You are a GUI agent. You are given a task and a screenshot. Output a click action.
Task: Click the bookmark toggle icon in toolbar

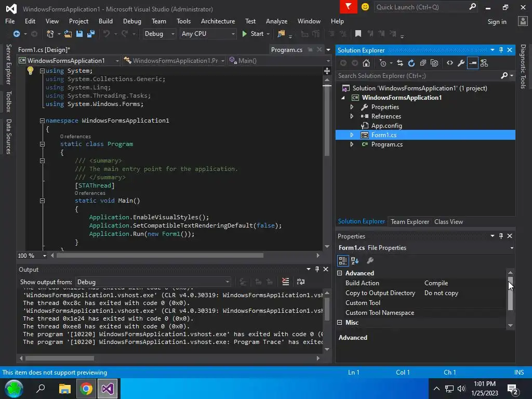tap(358, 34)
